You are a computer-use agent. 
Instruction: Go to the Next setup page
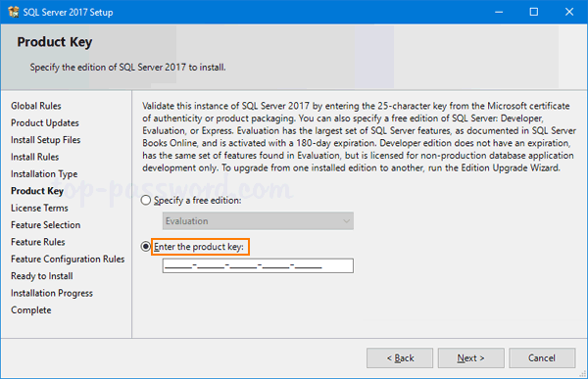pos(470,358)
